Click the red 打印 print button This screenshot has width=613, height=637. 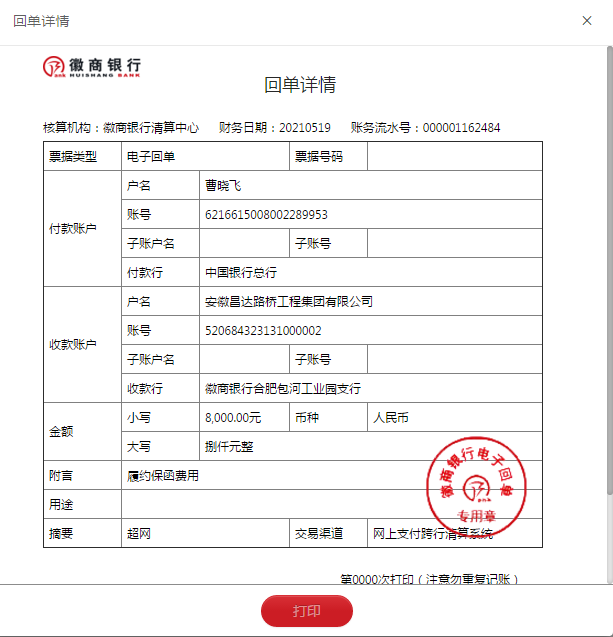point(307,611)
